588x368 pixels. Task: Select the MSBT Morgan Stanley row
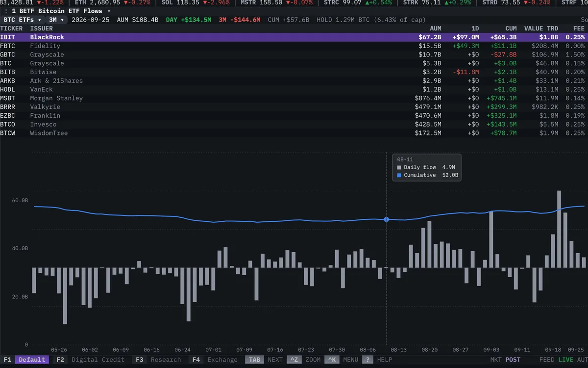[294, 98]
